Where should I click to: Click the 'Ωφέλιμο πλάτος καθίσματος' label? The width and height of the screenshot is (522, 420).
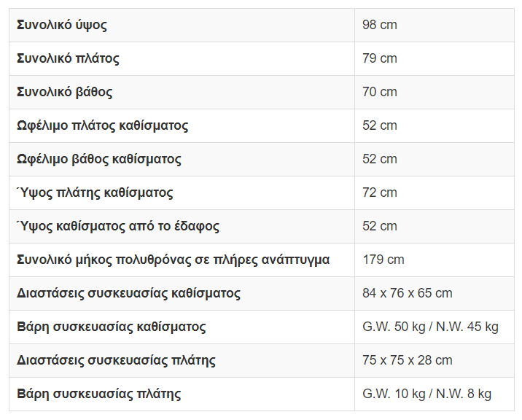click(102, 125)
